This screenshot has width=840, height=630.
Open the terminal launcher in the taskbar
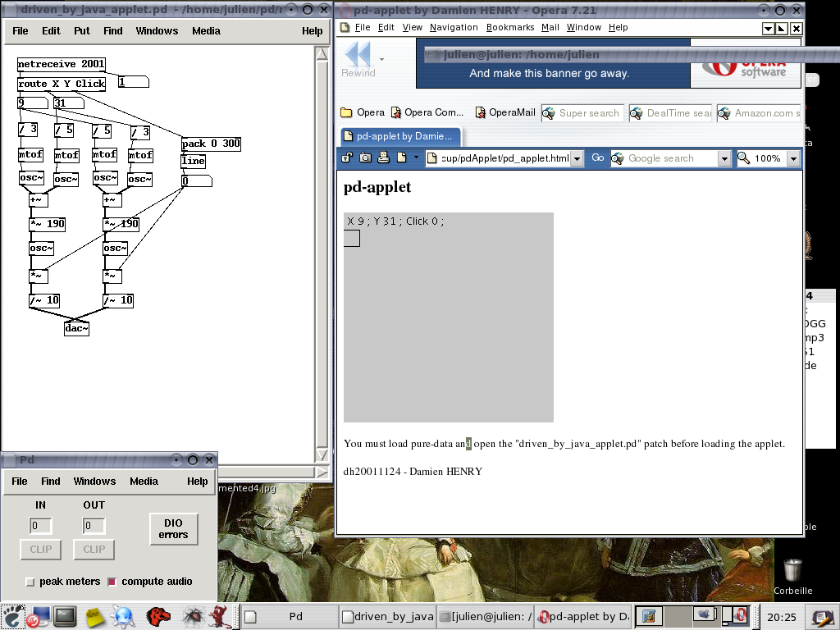point(66,615)
